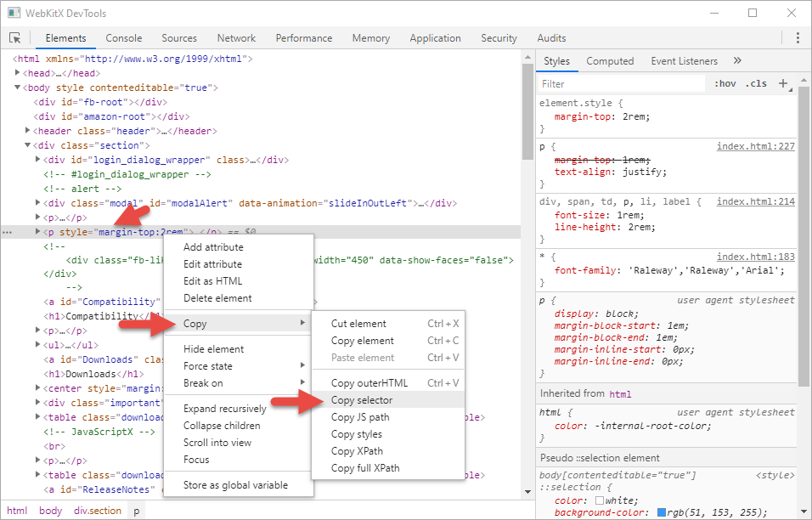Switch to the Sources tab
The image size is (812, 520).
point(179,37)
